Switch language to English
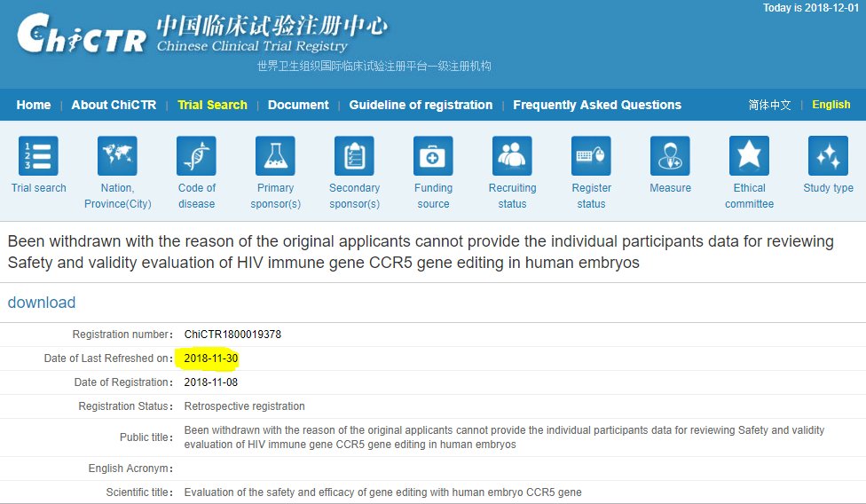 tap(831, 105)
